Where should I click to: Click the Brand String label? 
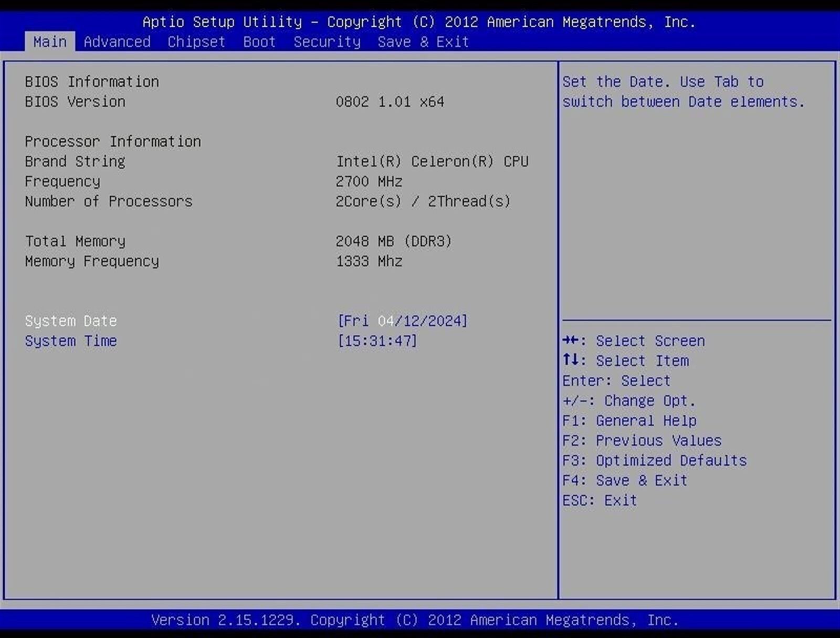(75, 161)
